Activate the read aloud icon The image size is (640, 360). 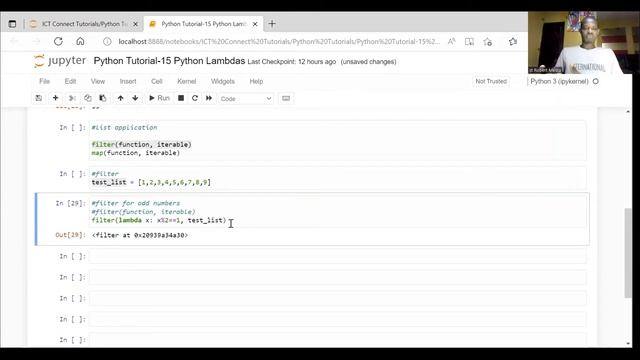451,41
